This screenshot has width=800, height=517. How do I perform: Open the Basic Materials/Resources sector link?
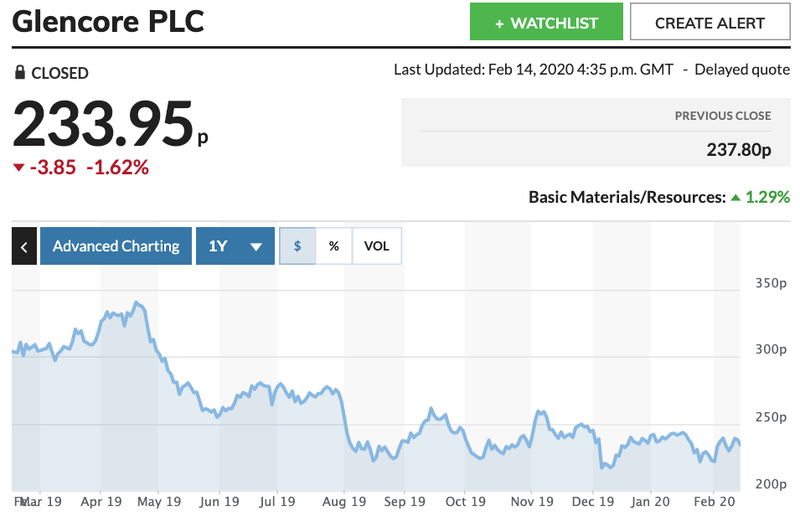tap(627, 197)
